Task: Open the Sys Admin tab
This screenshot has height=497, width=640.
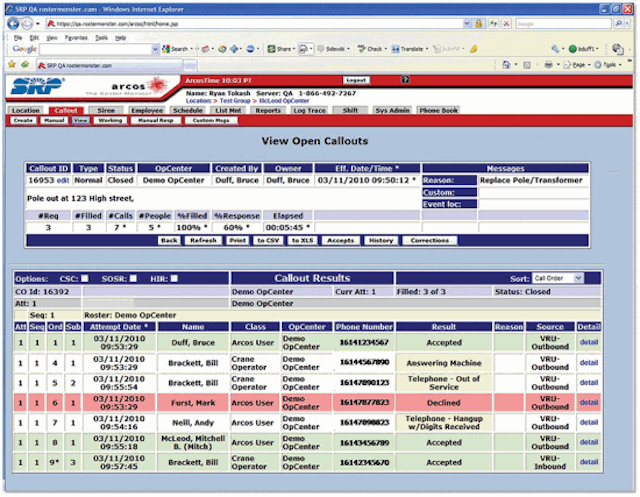Action: pos(393,110)
